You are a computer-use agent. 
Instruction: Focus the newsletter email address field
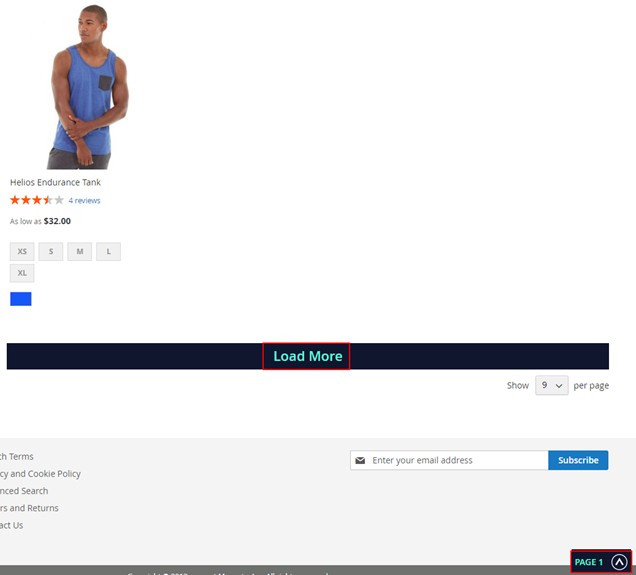click(456, 460)
